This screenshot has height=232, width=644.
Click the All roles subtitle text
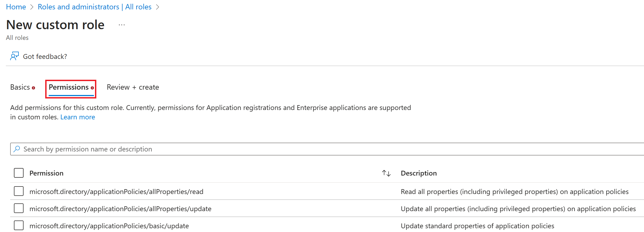17,38
